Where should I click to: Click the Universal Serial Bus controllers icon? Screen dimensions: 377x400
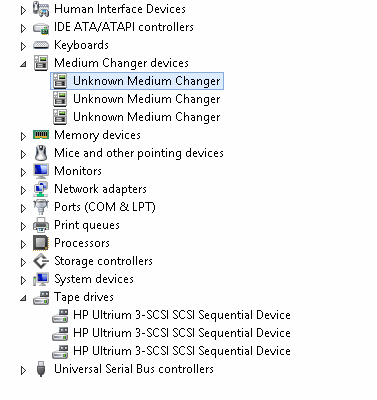pyautogui.click(x=41, y=369)
